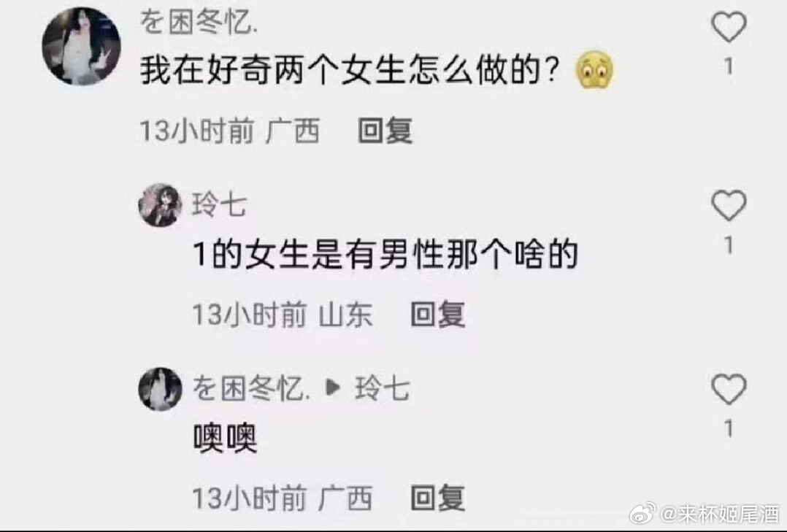Reply to the top comment from 广西
Viewport: 787px width, 532px height.
click(x=385, y=131)
